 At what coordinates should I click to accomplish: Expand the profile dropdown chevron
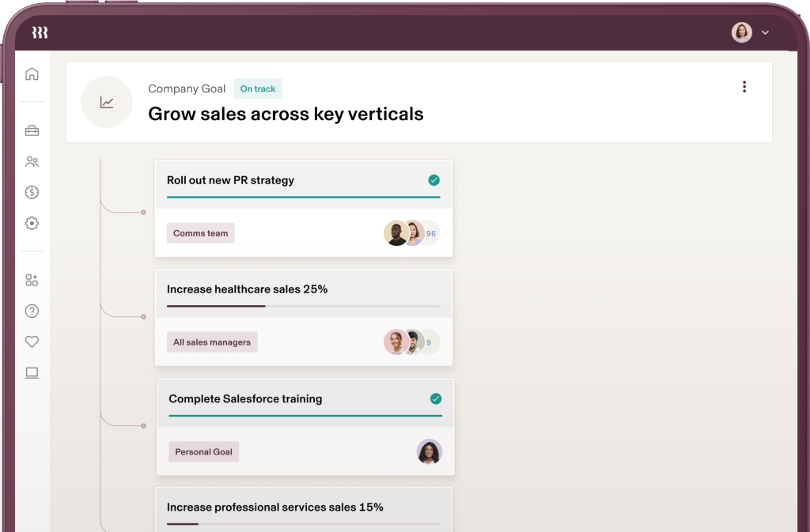765,32
